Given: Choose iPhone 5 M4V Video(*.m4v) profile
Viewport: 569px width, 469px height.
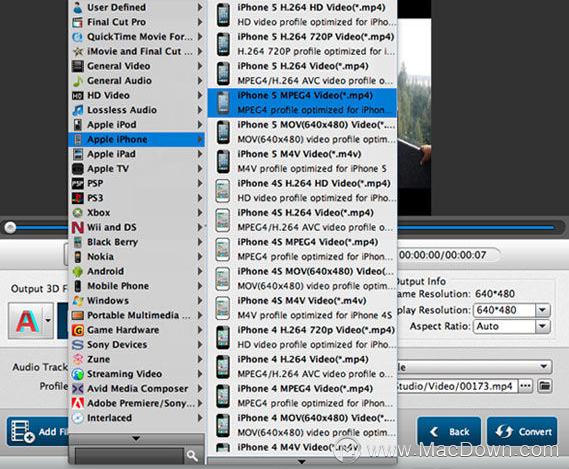Looking at the screenshot, I should [x=302, y=161].
